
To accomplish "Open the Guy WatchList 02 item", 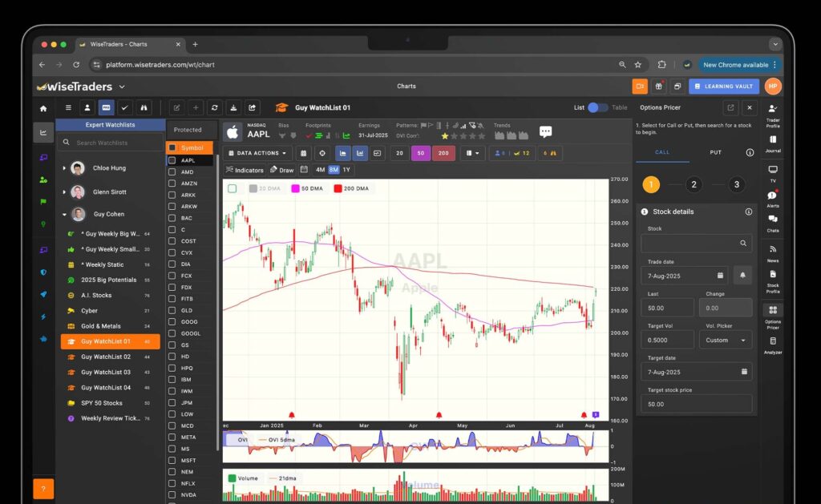I will 111,357.
